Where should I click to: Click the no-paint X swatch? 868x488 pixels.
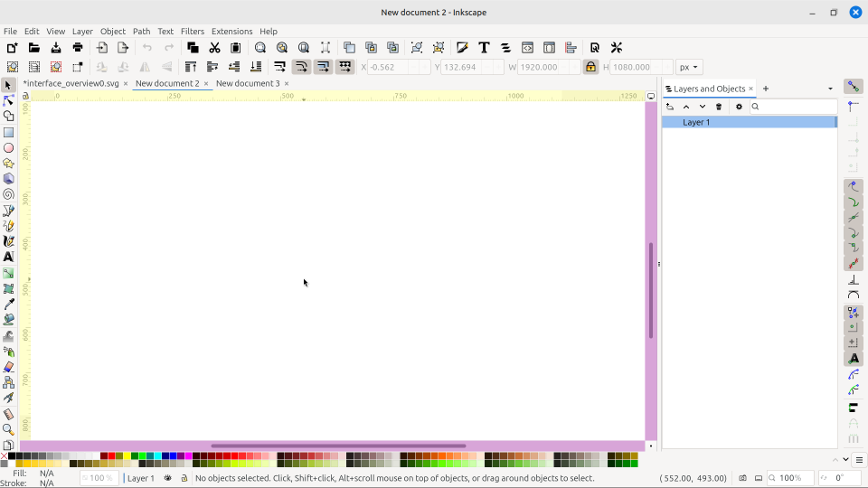4,455
